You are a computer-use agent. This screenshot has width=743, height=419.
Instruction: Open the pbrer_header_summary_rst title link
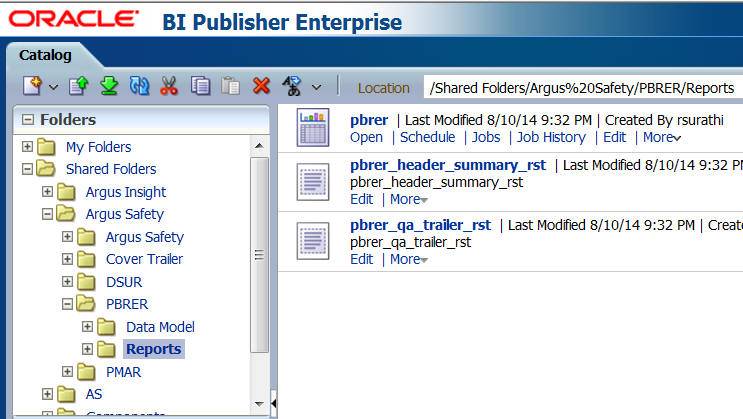coord(448,165)
